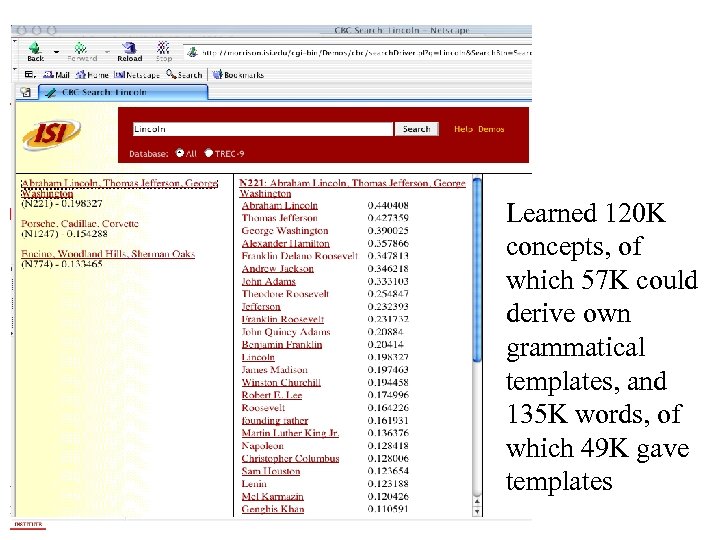
Task: Click the Thomas Jefferson entry
Action: [x=280, y=218]
